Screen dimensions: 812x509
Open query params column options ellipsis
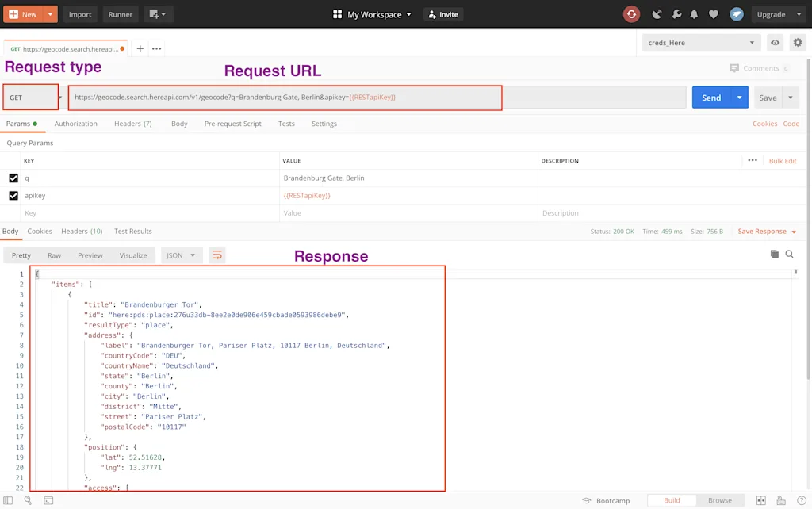753,160
